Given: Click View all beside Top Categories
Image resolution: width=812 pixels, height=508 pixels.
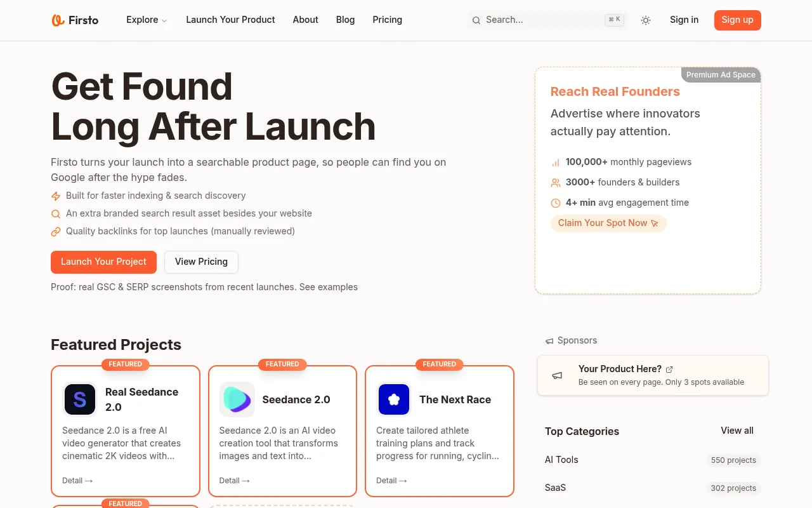Looking at the screenshot, I should click(x=737, y=431).
